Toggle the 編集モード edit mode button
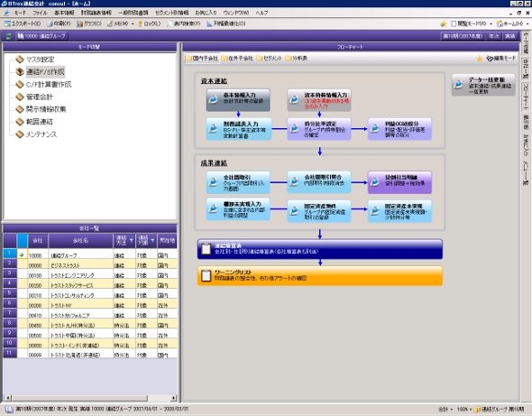Image resolution: width=532 pixels, height=416 pixels. click(x=500, y=59)
